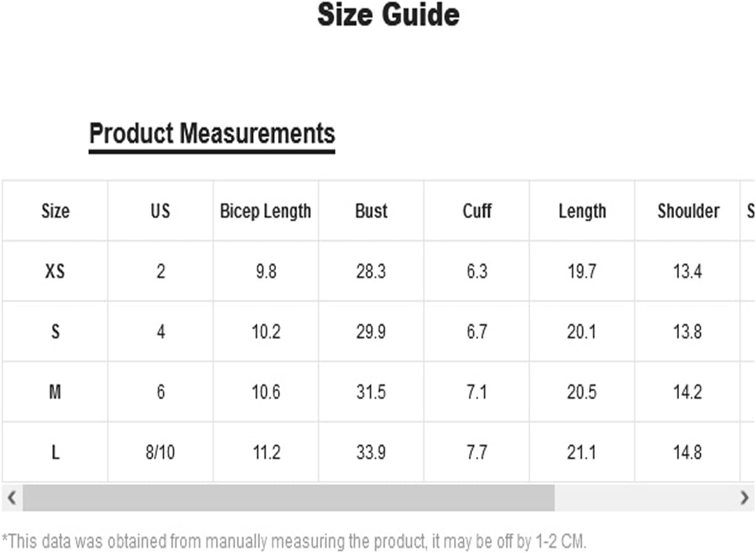
Task: Select the M size row label
Action: [x=55, y=392]
